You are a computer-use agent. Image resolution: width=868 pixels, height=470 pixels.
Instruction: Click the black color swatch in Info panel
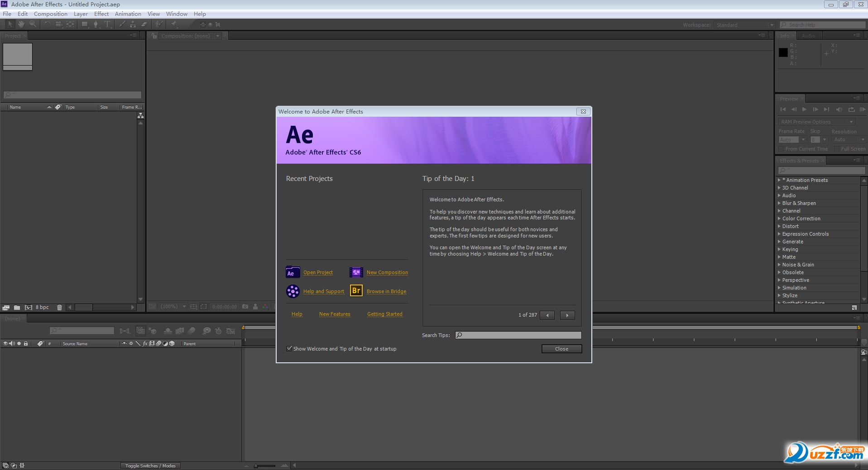coord(783,52)
